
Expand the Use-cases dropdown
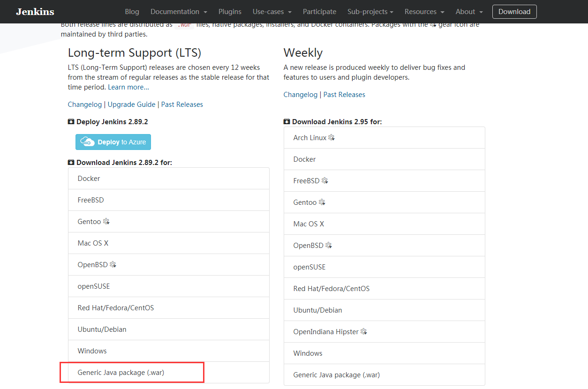[x=272, y=12]
